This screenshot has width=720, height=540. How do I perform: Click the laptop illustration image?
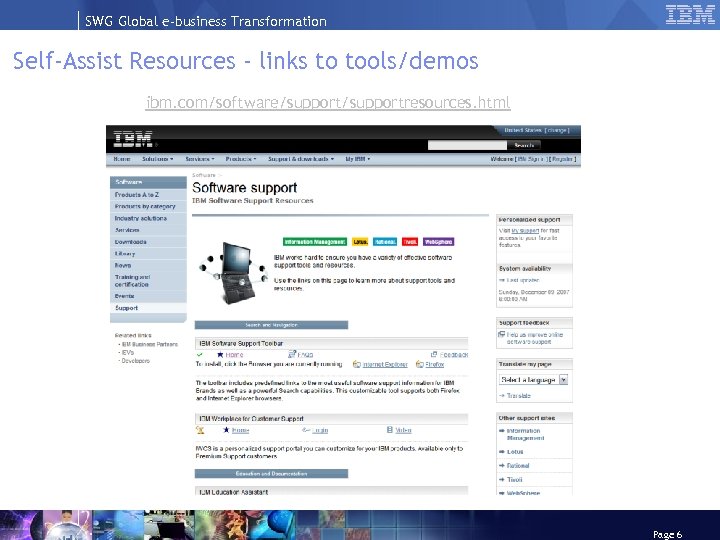point(233,271)
